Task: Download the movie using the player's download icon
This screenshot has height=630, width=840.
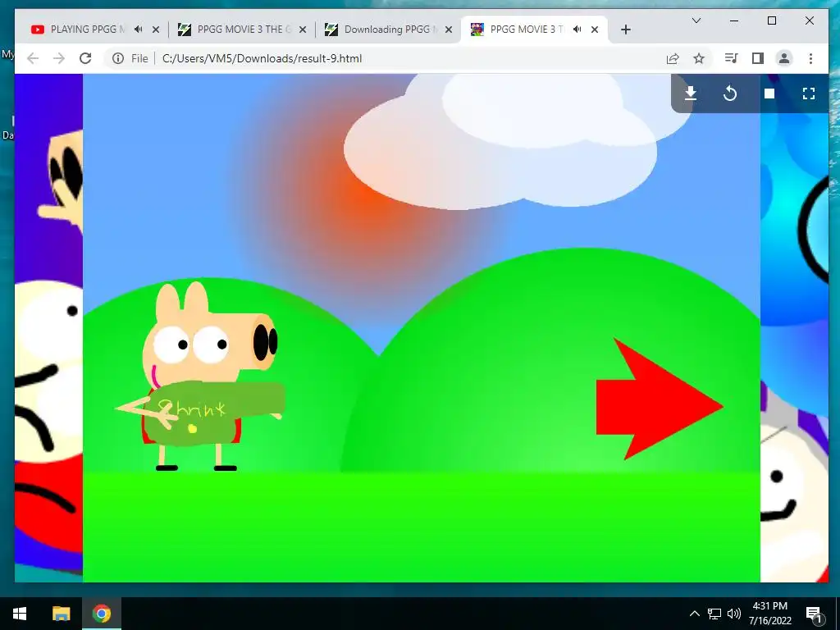Action: (691, 94)
